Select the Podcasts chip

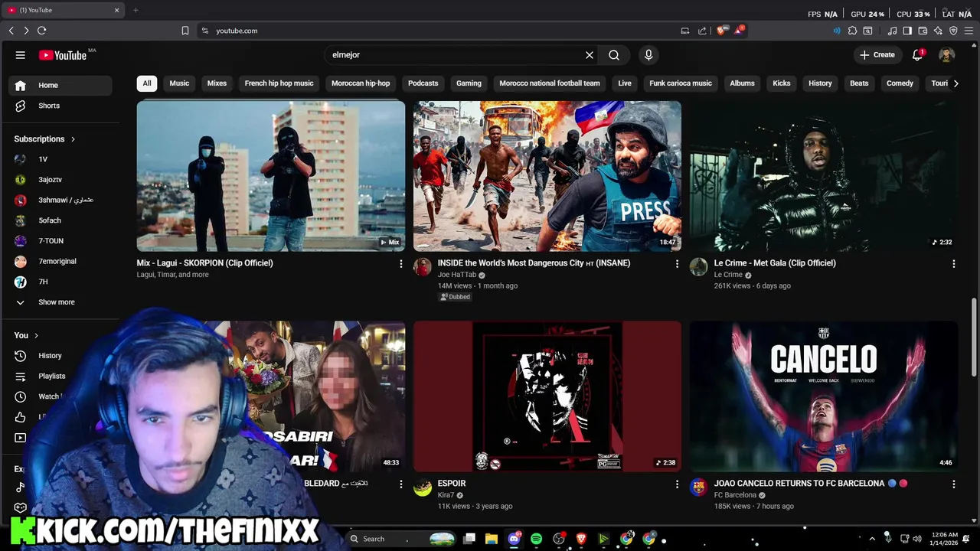tap(423, 83)
